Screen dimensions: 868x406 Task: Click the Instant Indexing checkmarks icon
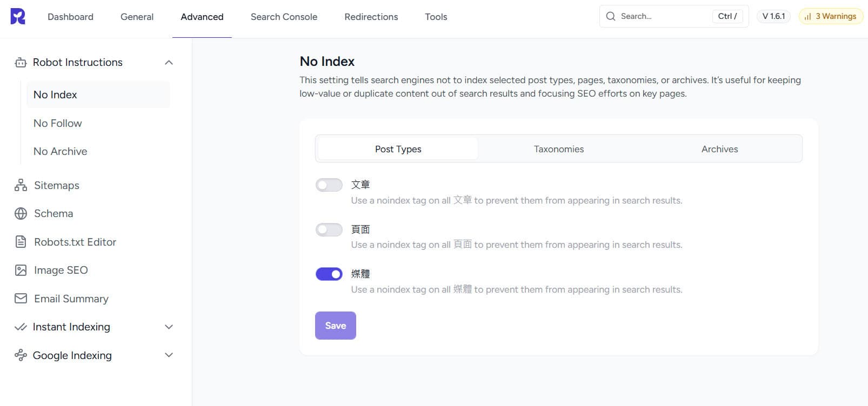(20, 327)
